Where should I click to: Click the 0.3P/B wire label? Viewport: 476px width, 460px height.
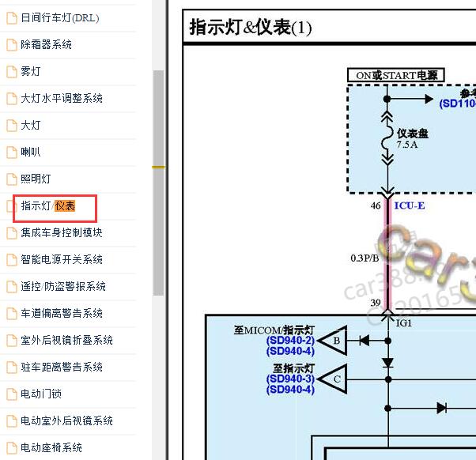coord(365,258)
